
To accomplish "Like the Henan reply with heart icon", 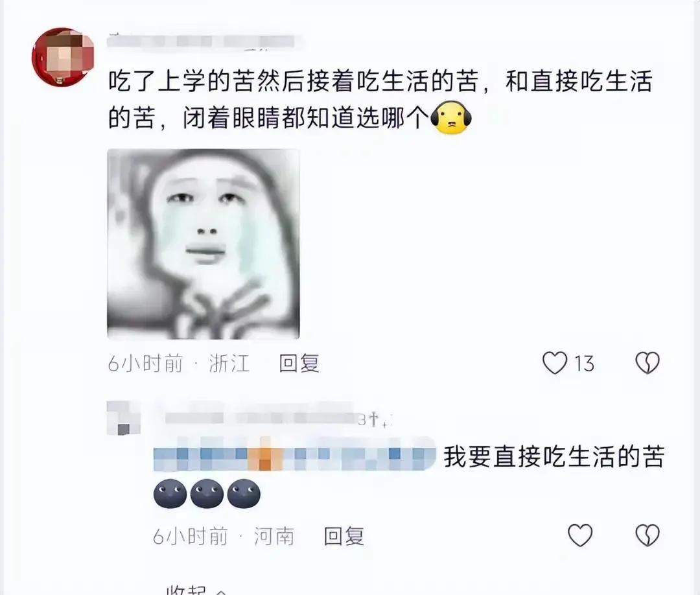I will 580,535.
